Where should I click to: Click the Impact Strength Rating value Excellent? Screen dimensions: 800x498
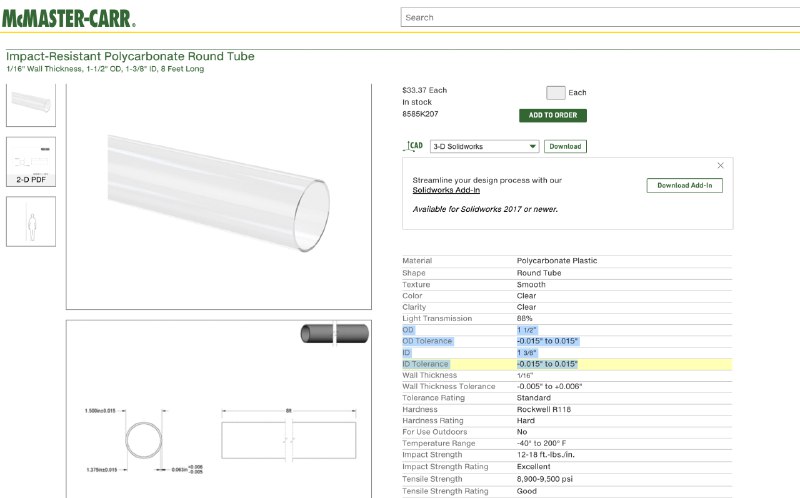[x=534, y=467]
